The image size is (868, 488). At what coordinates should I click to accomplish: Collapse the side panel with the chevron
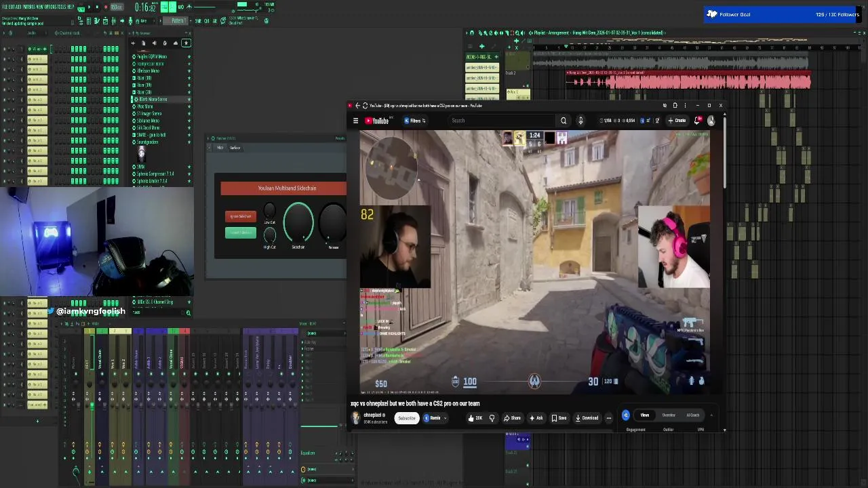click(x=711, y=415)
